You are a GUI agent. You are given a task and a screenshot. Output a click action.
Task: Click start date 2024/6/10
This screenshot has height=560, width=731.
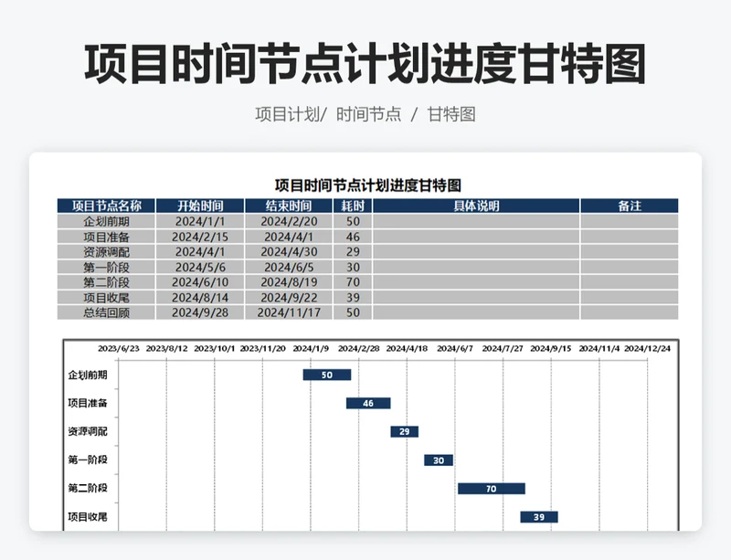click(200, 282)
